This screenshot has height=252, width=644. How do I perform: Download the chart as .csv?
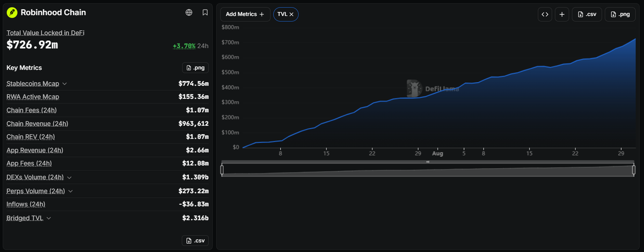click(x=587, y=15)
